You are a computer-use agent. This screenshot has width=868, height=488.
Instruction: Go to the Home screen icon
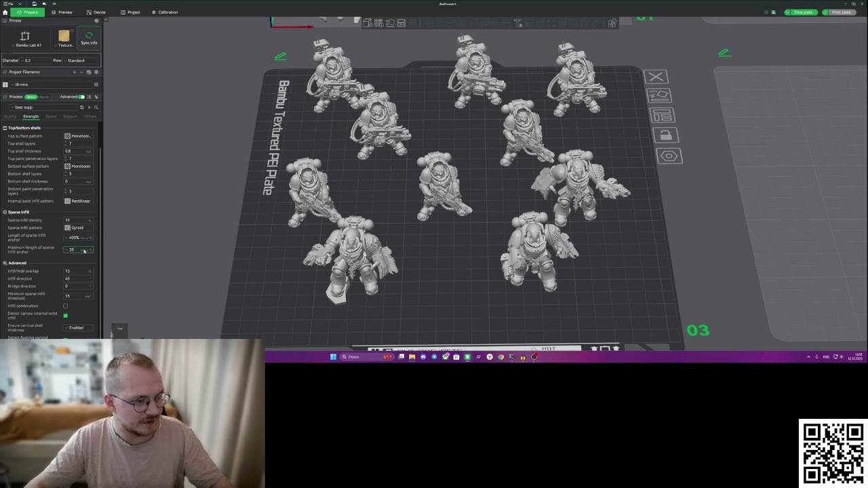coord(5,12)
